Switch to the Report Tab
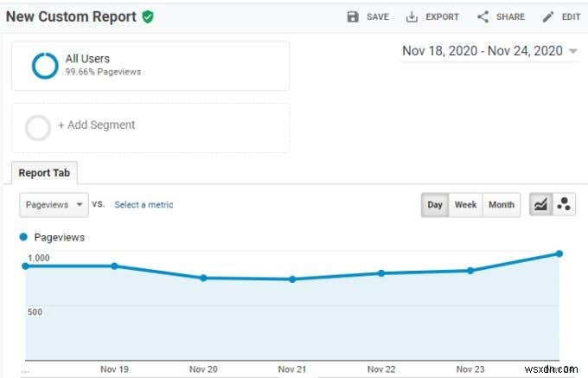588x378 pixels. (44, 173)
